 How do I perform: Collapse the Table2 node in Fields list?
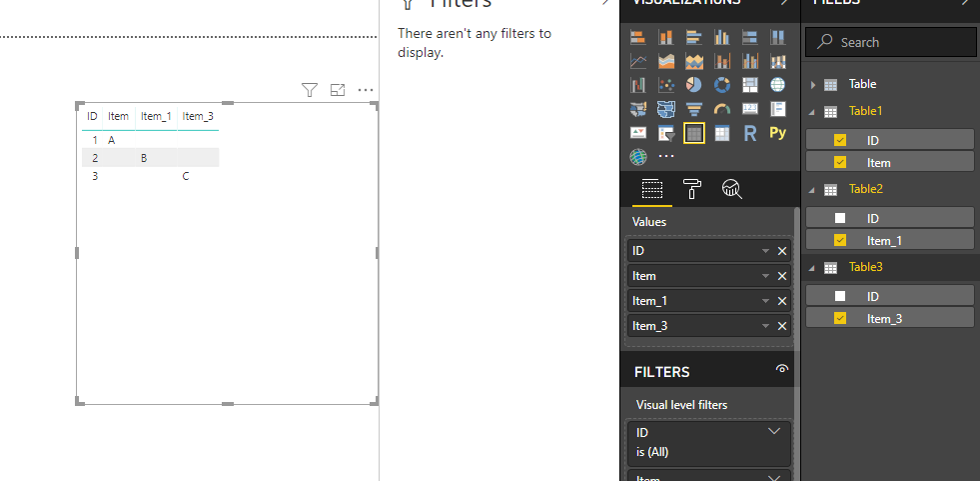812,190
